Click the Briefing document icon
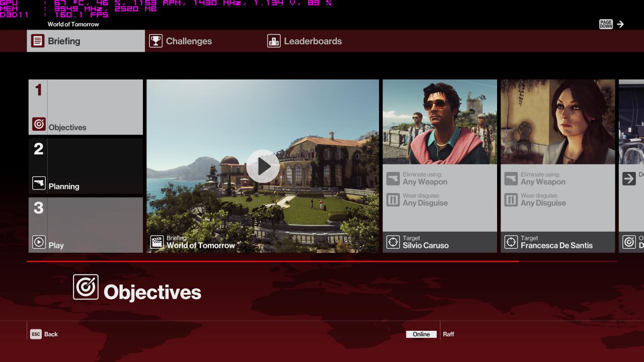Image resolution: width=644 pixels, height=362 pixels. 38,41
